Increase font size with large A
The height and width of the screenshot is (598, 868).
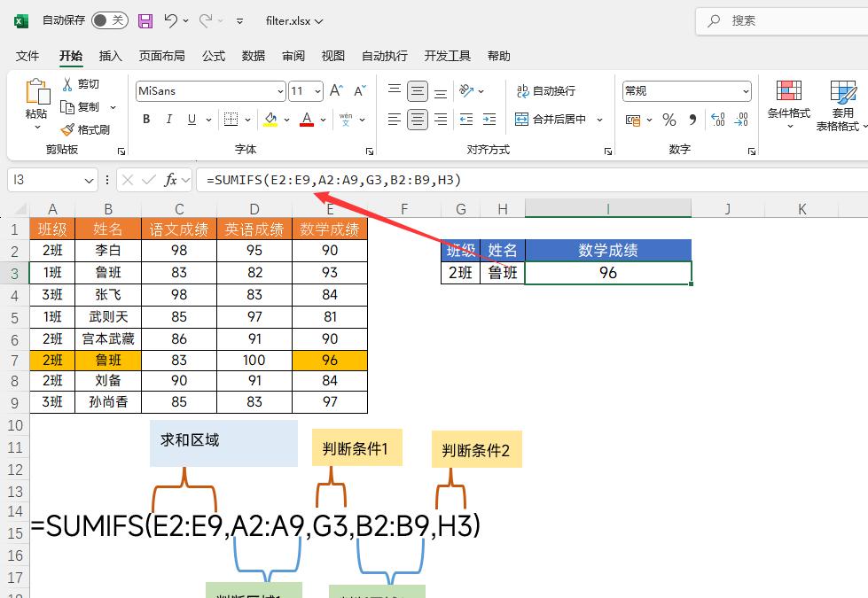(x=336, y=90)
